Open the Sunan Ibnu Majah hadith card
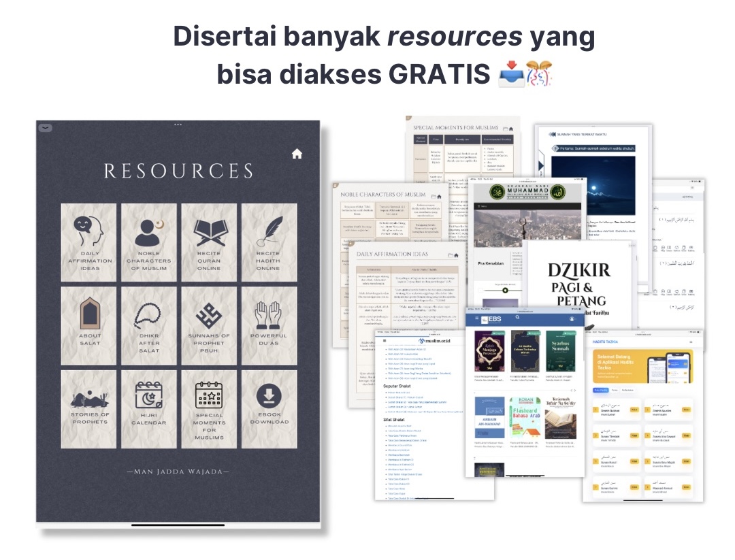The height and width of the screenshot is (560, 735). coord(669,461)
